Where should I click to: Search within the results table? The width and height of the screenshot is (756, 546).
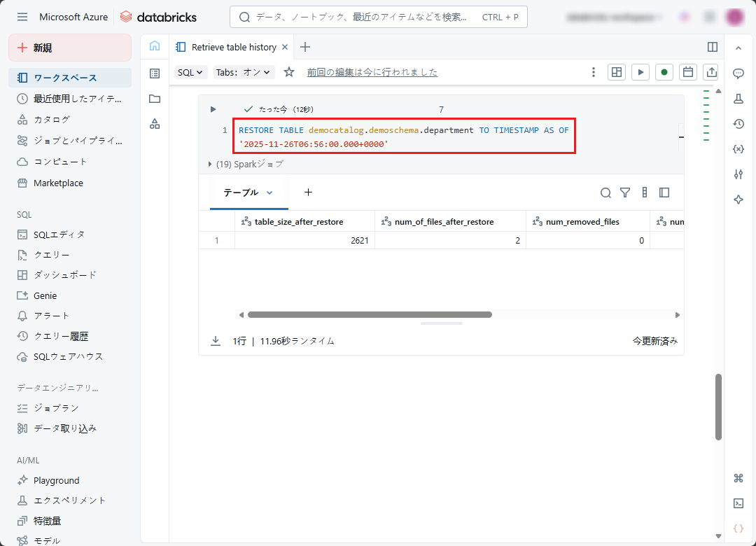[x=605, y=192]
